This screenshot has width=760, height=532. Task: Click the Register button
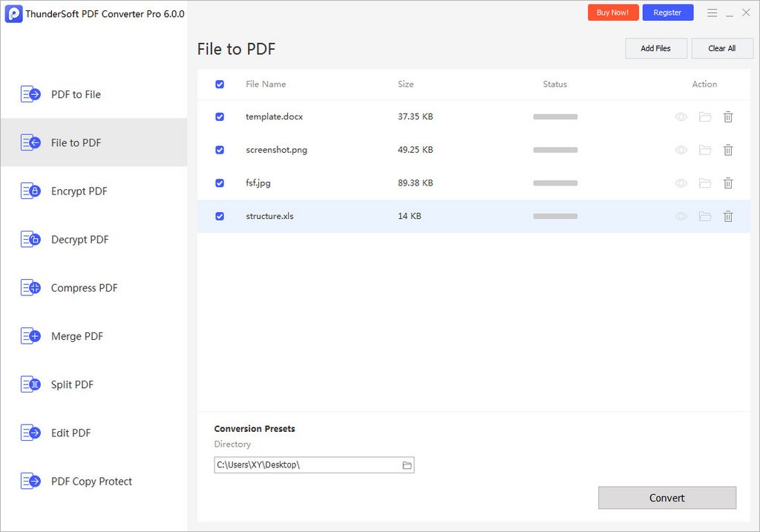coord(667,13)
